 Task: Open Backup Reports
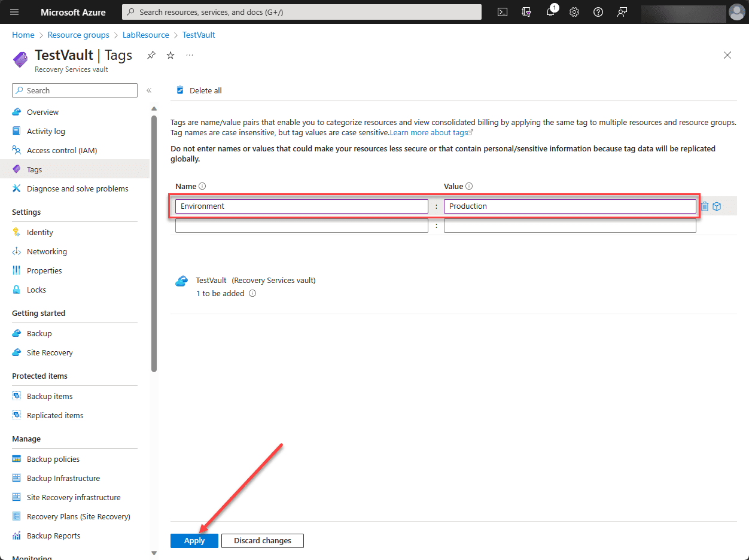click(53, 535)
